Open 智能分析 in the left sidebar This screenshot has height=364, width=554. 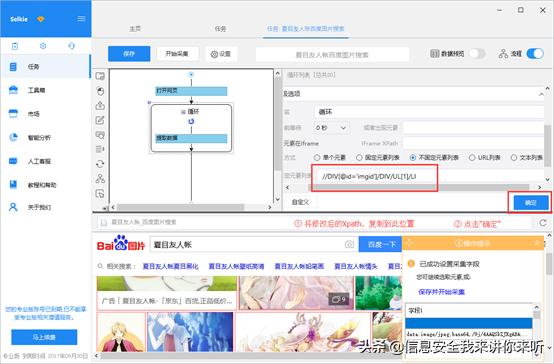coord(45,137)
